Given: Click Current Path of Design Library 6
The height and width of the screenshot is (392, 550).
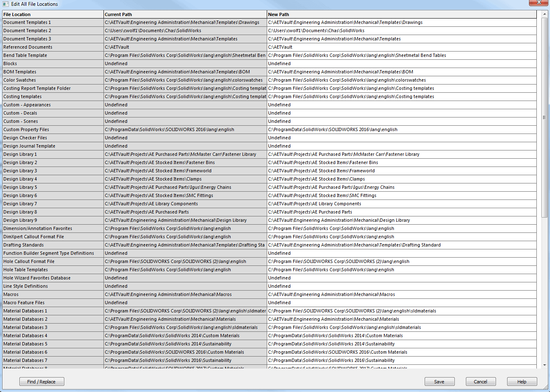Looking at the screenshot, I should coord(185,195).
